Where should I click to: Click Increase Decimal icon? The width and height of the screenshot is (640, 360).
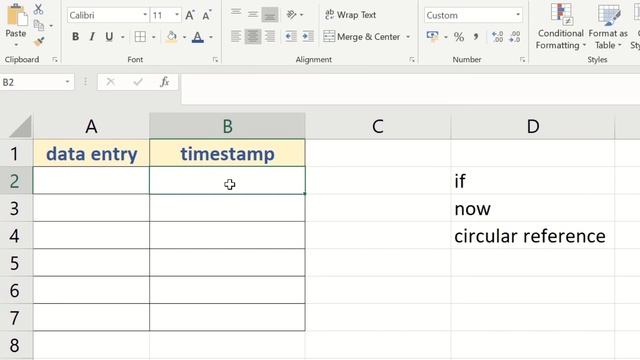[497, 37]
